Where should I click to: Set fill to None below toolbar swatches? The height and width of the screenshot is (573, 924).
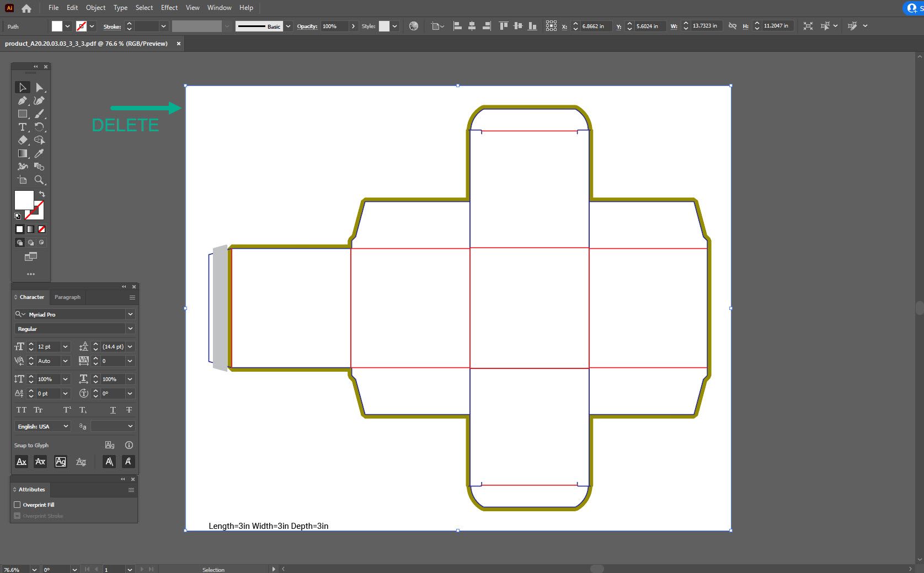tap(41, 229)
